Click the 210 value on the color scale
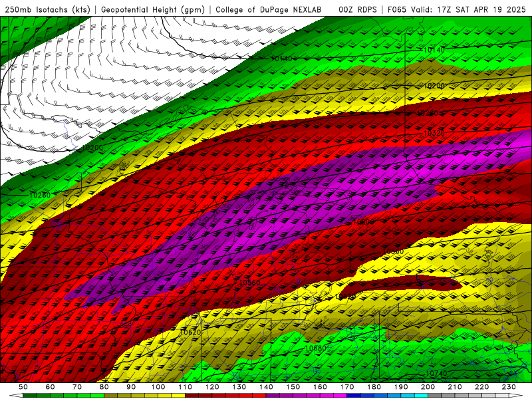 [x=455, y=387]
